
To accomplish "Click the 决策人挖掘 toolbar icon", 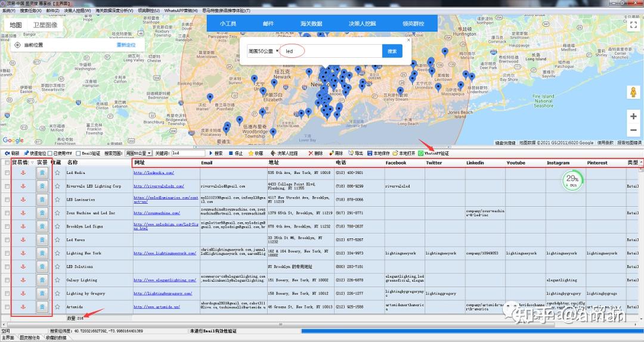I will [273, 153].
